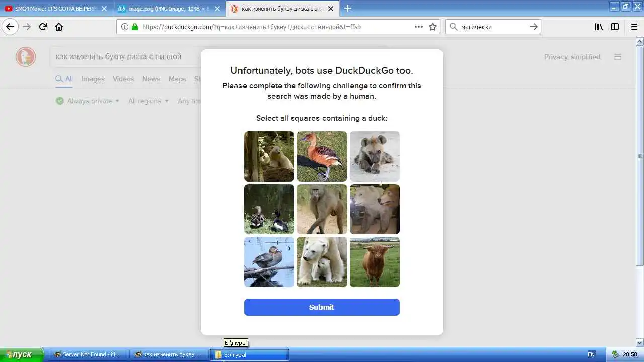
Task: Bookmark this page with the star
Action: click(x=433, y=27)
